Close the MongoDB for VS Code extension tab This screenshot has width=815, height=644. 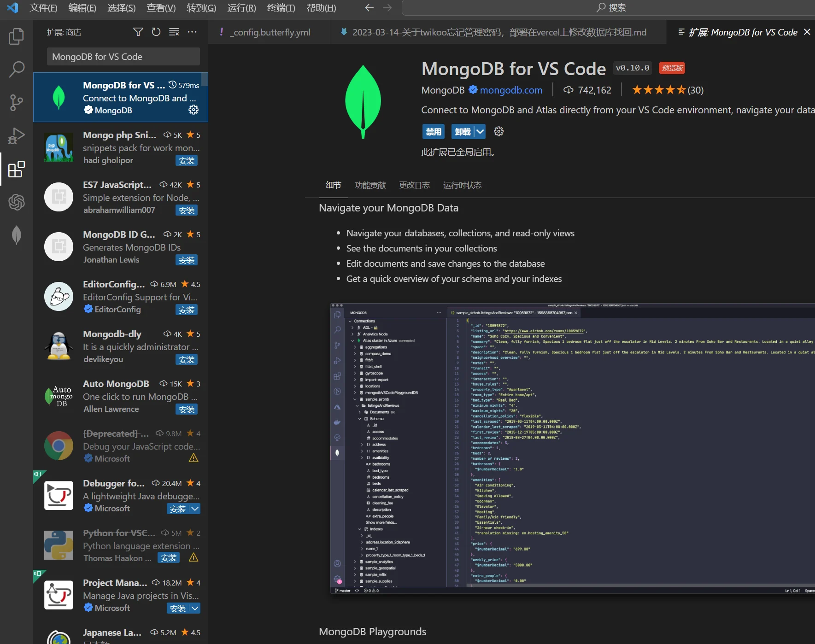[807, 32]
